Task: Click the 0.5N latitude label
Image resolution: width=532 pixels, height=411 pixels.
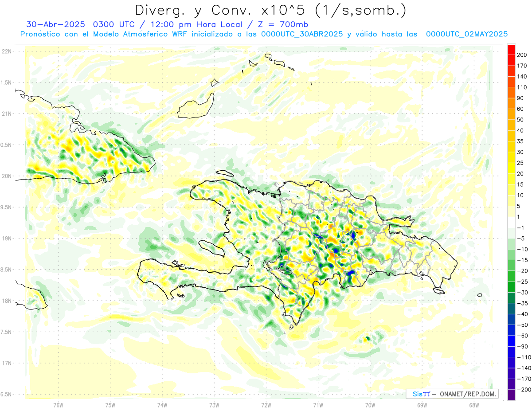Action: 7,145
